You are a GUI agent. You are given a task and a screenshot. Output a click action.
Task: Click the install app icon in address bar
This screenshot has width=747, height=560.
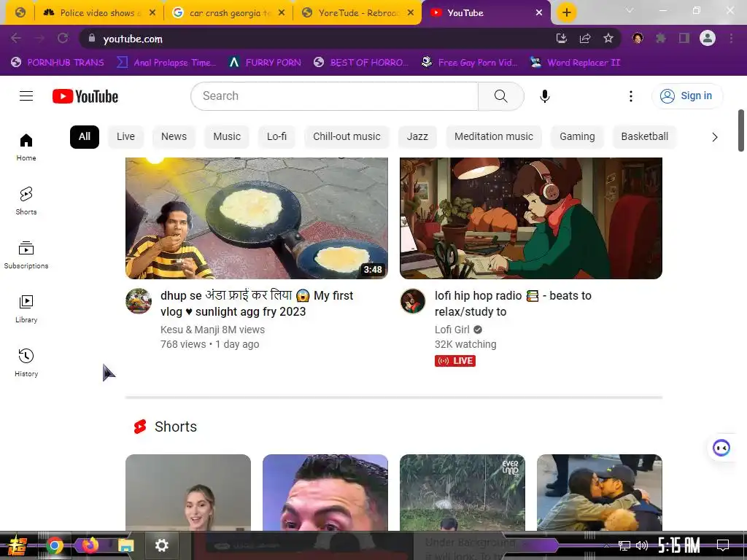coord(562,38)
